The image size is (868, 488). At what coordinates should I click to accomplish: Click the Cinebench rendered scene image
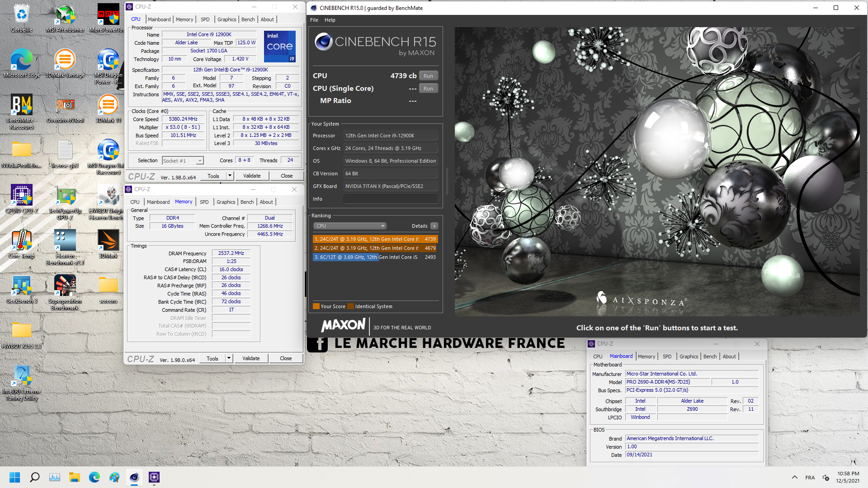click(658, 172)
